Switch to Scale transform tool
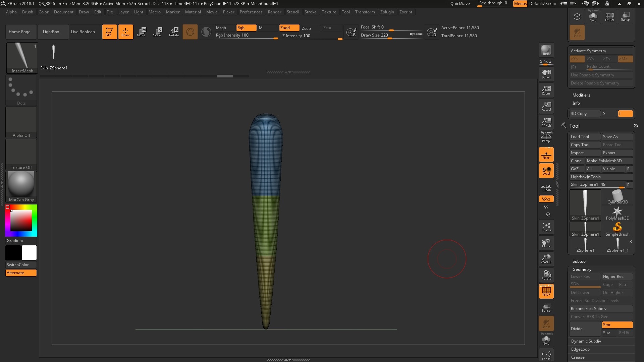The height and width of the screenshot is (362, 644). pyautogui.click(x=157, y=32)
